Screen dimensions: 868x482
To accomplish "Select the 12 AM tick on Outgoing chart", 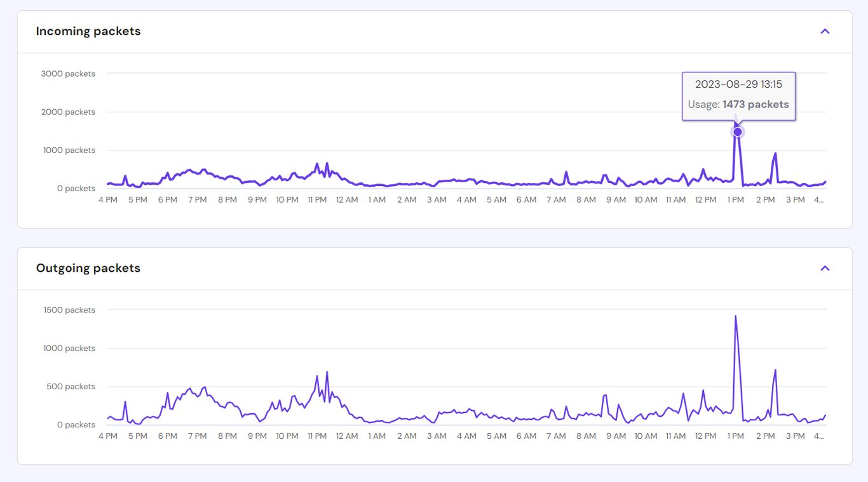I will pyautogui.click(x=347, y=436).
